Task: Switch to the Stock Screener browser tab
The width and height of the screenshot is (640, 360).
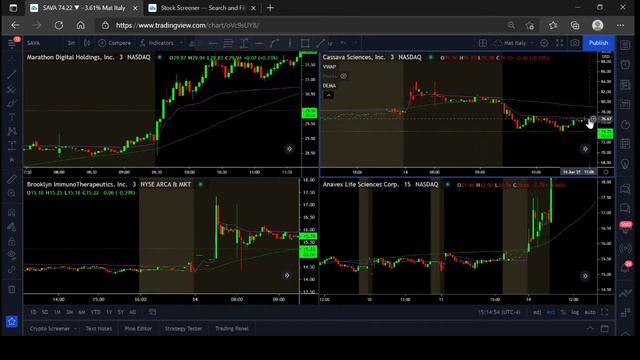Action: pyautogui.click(x=202, y=8)
